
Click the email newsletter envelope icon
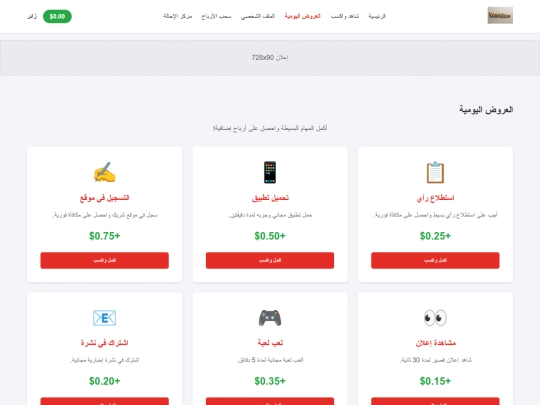pyautogui.click(x=105, y=318)
